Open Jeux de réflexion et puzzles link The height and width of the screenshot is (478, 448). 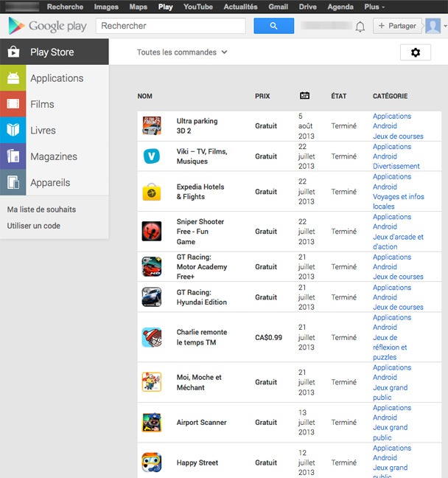tap(390, 347)
